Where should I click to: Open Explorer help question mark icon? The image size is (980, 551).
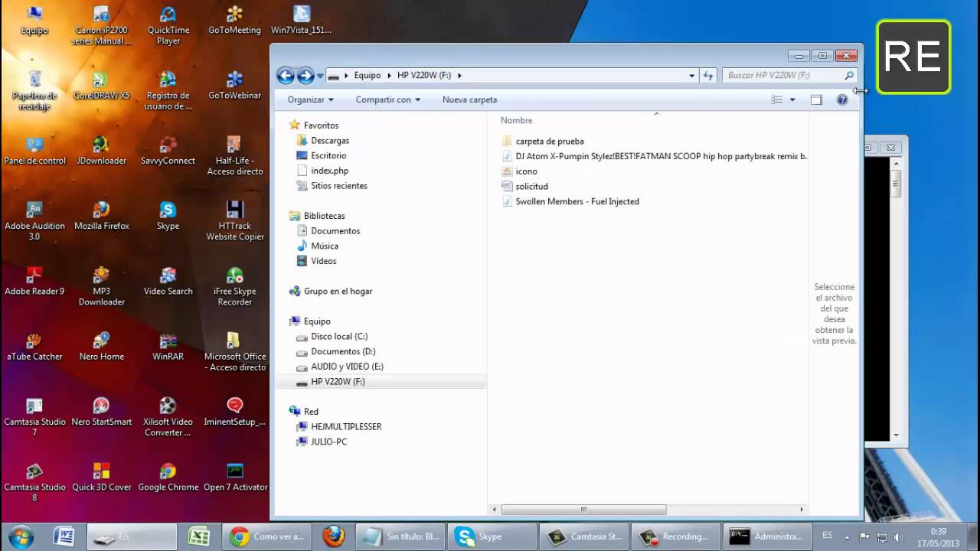coord(842,99)
